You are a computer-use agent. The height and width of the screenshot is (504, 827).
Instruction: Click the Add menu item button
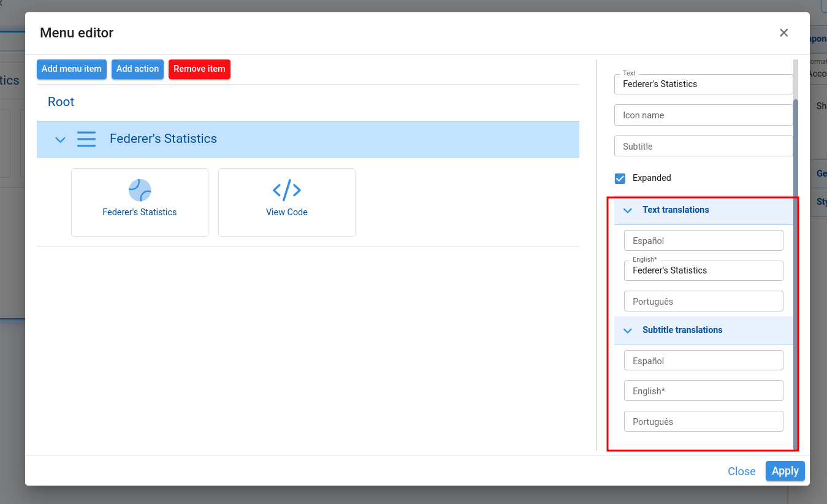[x=72, y=69]
